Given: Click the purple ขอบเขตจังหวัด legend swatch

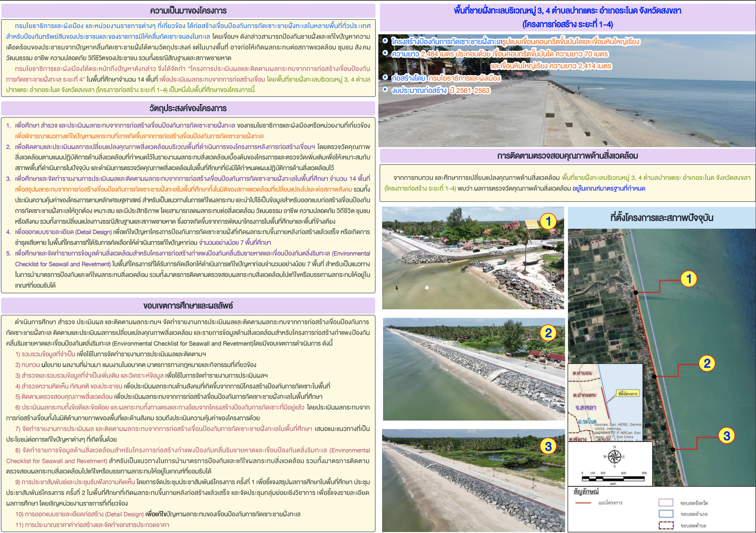Looking at the screenshot, I should (666, 502).
